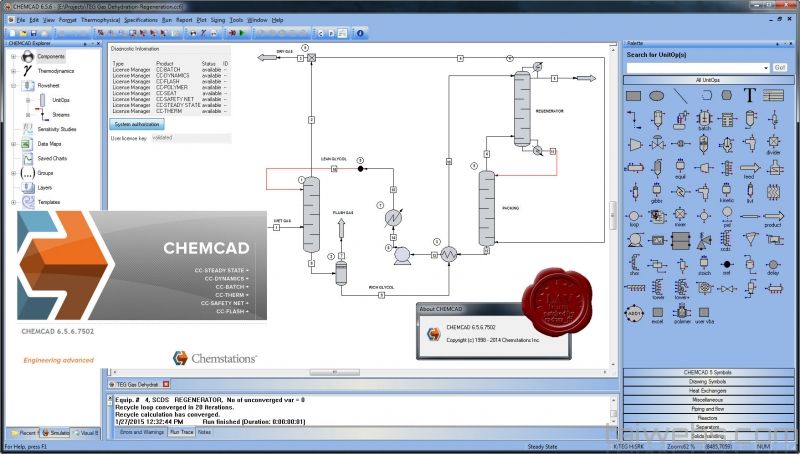
Task: Select the batch reactor UnitOp icon
Action: [703, 120]
